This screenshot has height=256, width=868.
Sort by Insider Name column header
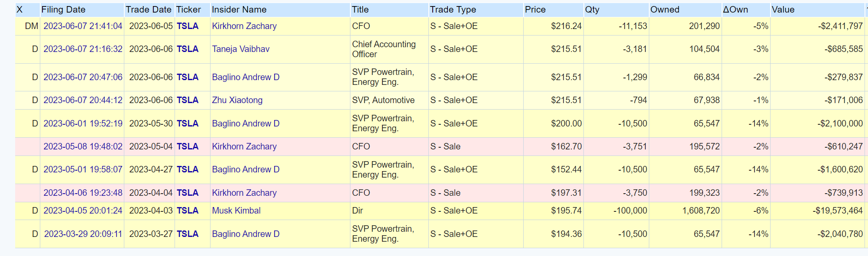click(239, 10)
